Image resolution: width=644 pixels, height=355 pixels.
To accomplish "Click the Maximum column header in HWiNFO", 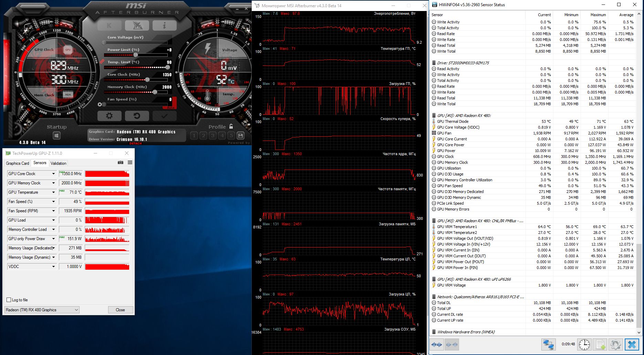I will coord(594,15).
